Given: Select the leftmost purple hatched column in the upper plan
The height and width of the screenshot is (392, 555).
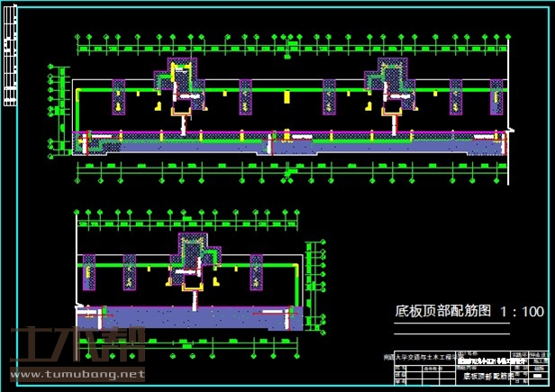Looking at the screenshot, I should (119, 97).
